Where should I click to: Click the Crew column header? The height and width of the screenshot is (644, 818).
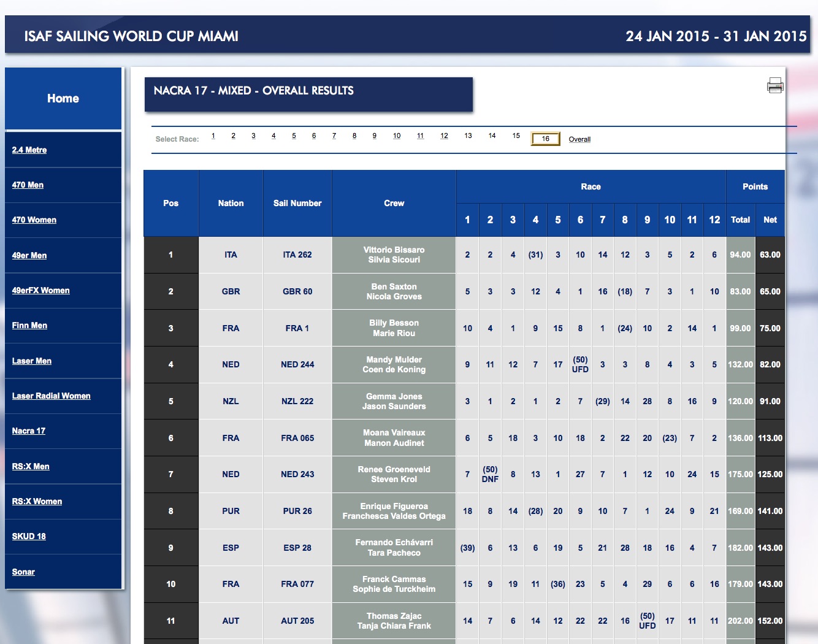tap(394, 203)
